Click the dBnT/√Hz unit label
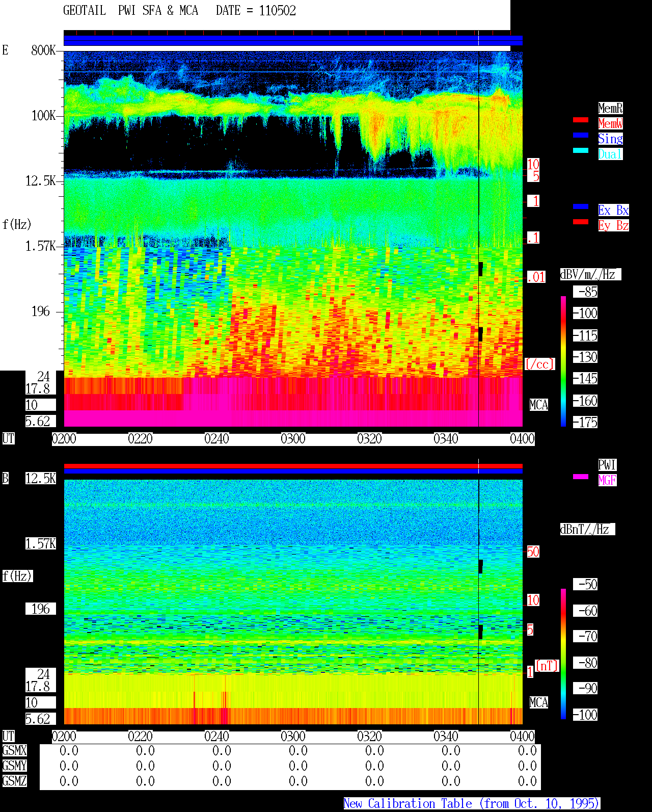The height and width of the screenshot is (812, 652). pos(587,529)
